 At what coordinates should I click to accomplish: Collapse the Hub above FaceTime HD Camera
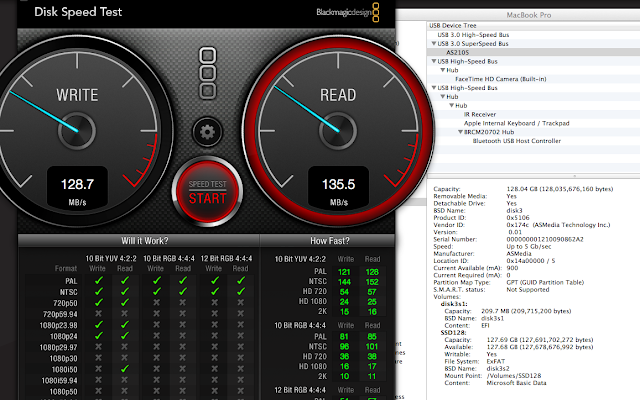[442, 70]
